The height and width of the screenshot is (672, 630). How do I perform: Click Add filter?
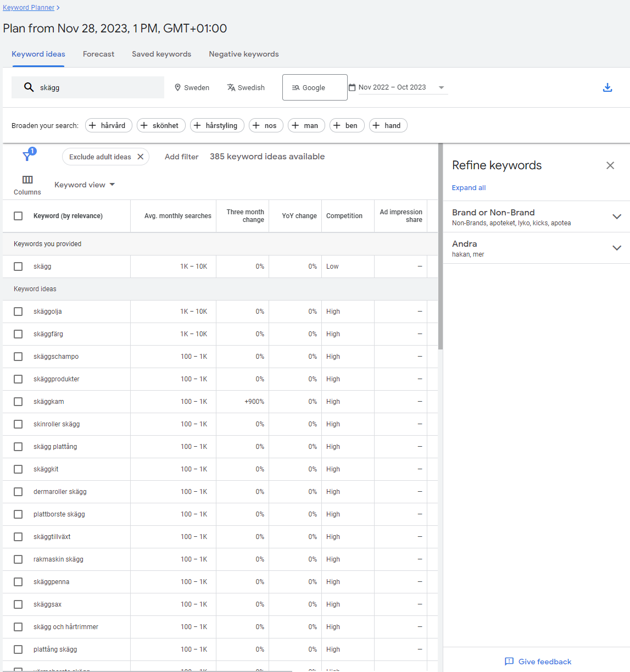pos(181,157)
